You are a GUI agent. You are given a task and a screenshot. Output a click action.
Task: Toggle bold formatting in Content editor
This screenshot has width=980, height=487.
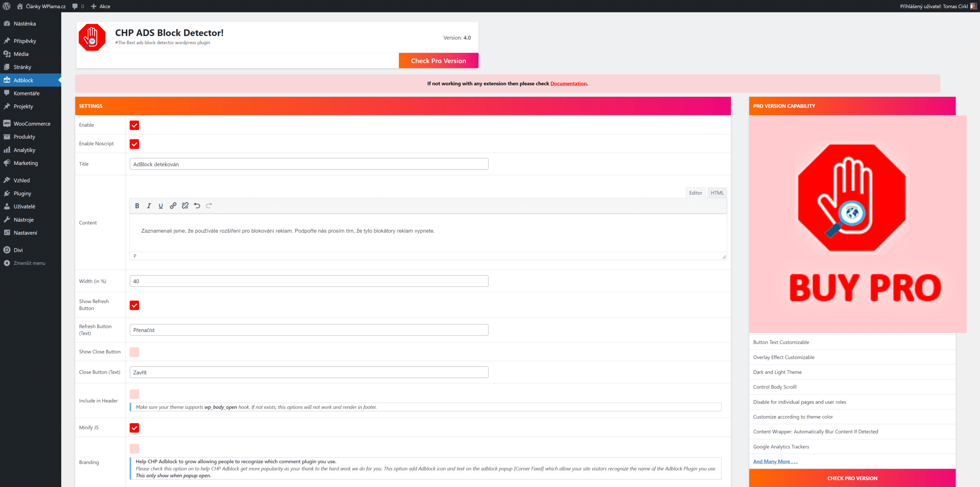pos(137,206)
